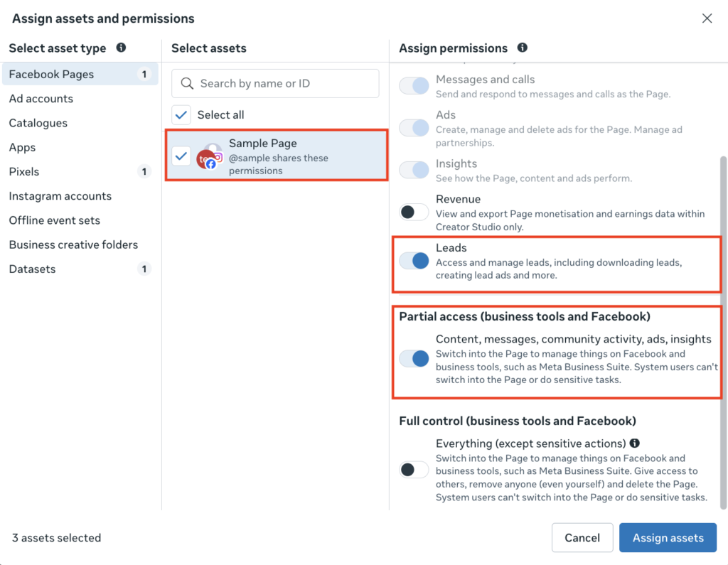The image size is (728, 565).
Task: Enable the Full control Everything toggle
Action: [x=414, y=470]
